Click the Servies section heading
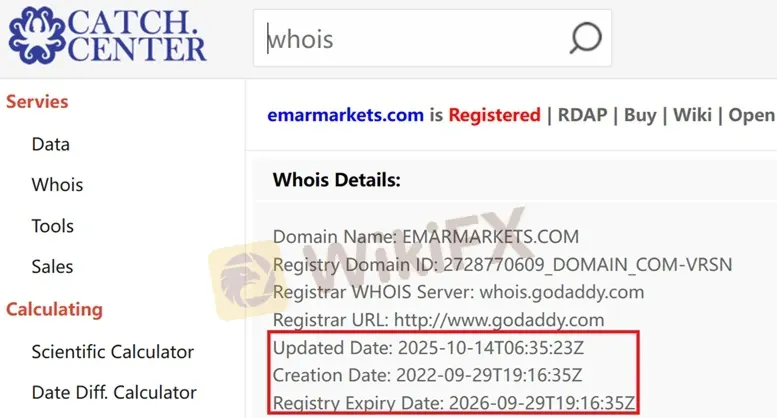 point(37,102)
